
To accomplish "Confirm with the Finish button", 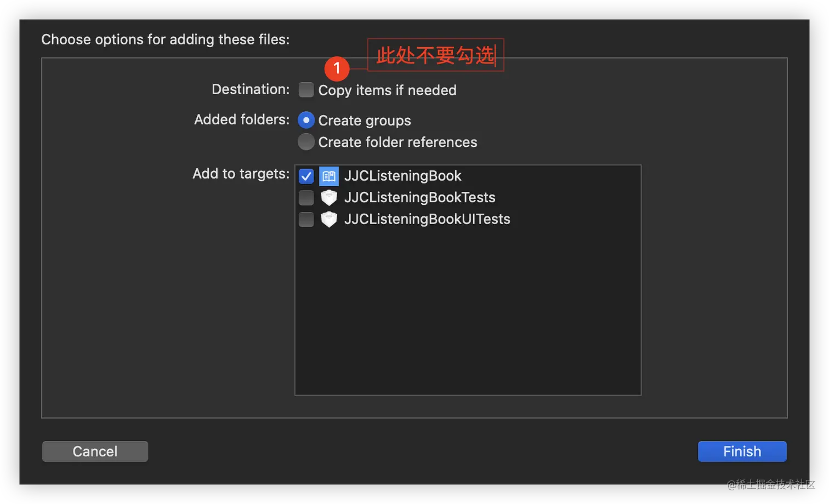I will point(742,451).
